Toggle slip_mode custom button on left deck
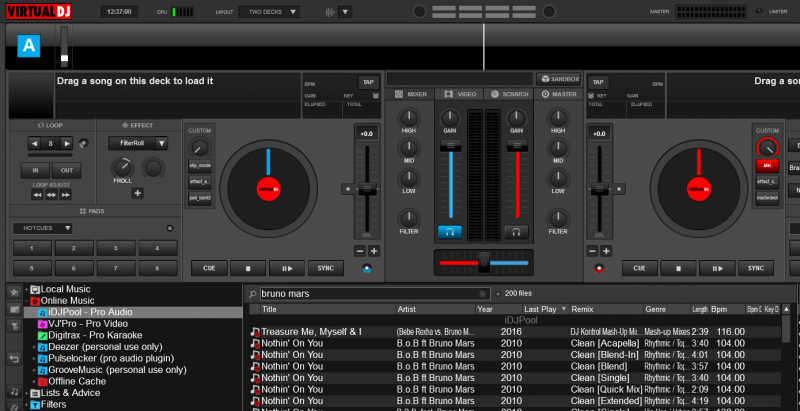800x411 pixels. 199,167
